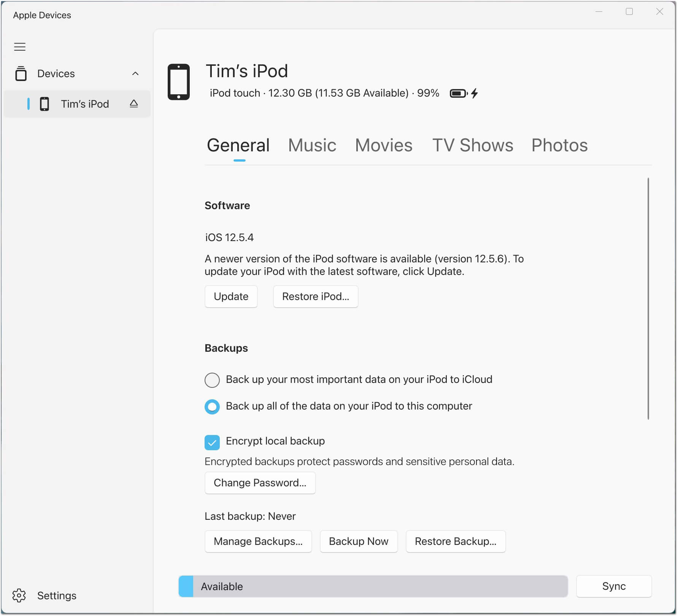678x616 pixels.
Task: Click Change Password... button
Action: tap(260, 483)
